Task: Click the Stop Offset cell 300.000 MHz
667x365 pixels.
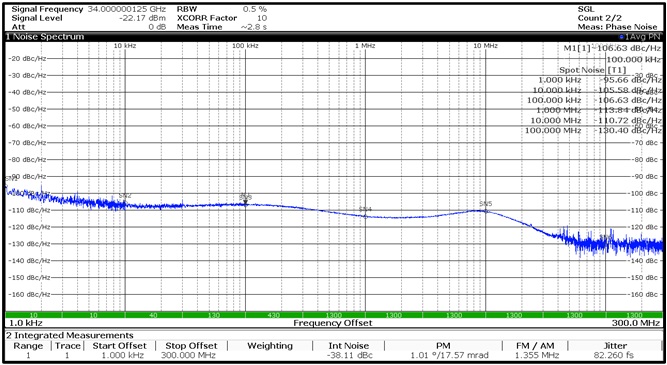Action: click(188, 355)
